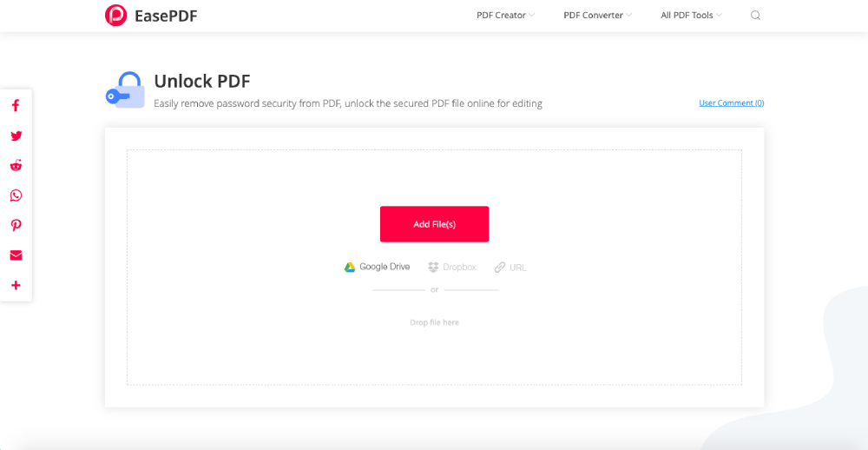Open the User Comment (0) link

tap(731, 103)
